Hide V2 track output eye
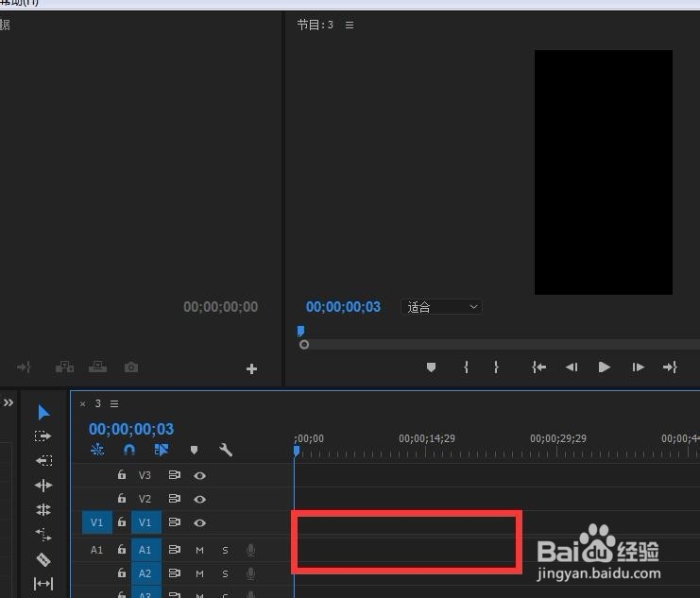Viewport: 700px width, 598px height. tap(199, 499)
